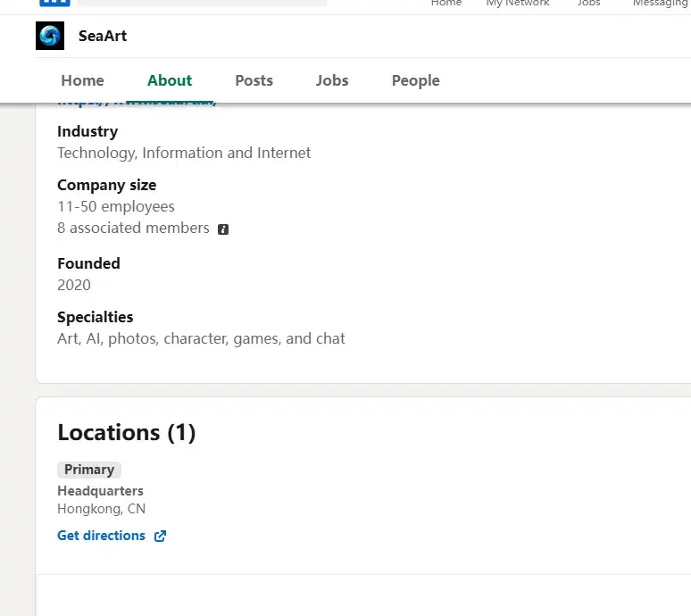
Task: Select the About tab
Action: (170, 80)
